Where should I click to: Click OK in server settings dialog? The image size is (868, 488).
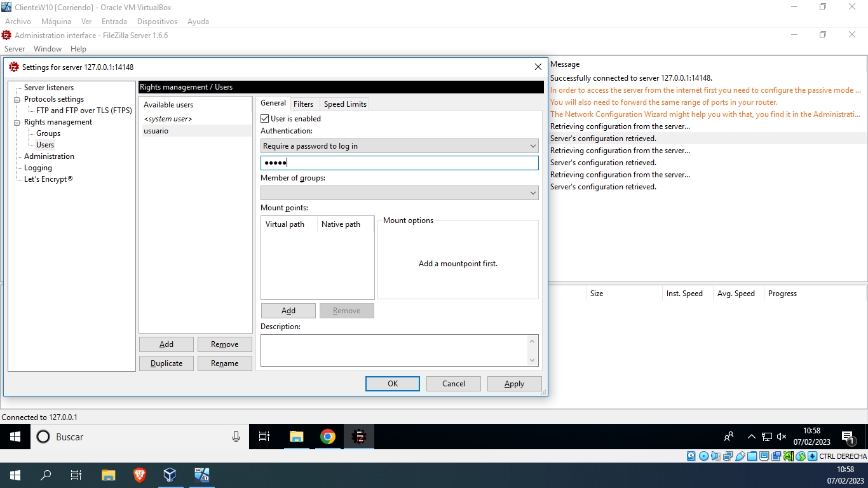[393, 384]
